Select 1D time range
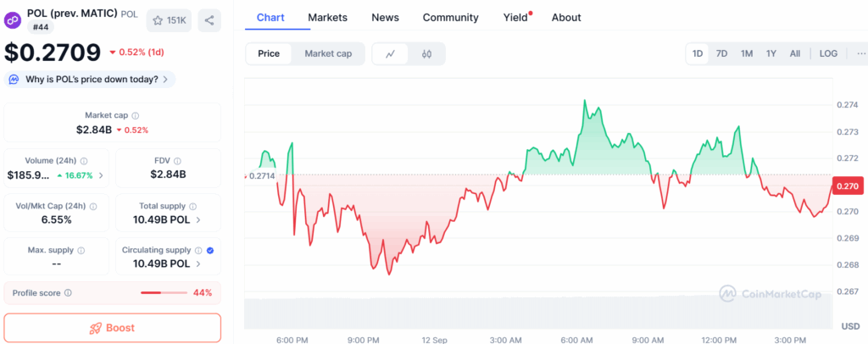Image resolution: width=868 pixels, height=344 pixels. click(x=698, y=53)
